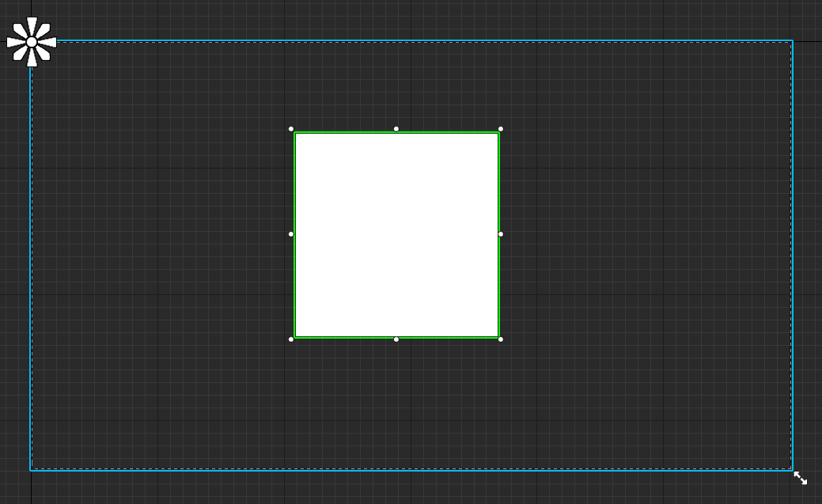822x504 pixels.
Task: Grab the middle-right handle of white widget
Action: tap(501, 234)
